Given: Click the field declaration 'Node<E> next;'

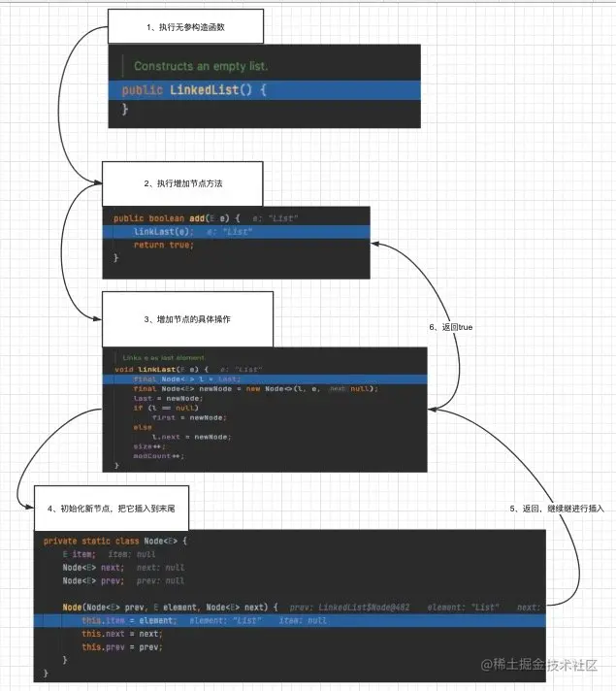Looking at the screenshot, I should click(x=93, y=567).
